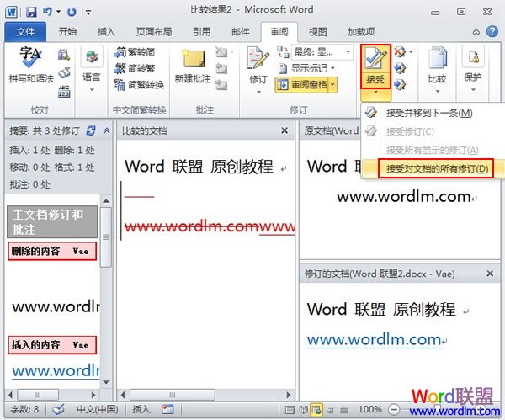Screen dimensions: 505x420
Task: Click the 100% zoom level button
Action: click(x=369, y=409)
